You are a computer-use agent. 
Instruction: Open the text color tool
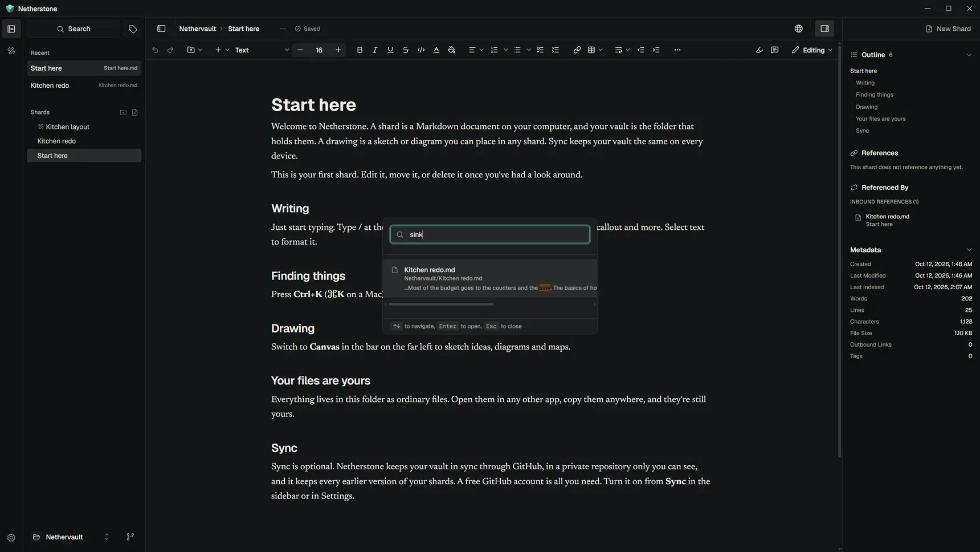(436, 50)
